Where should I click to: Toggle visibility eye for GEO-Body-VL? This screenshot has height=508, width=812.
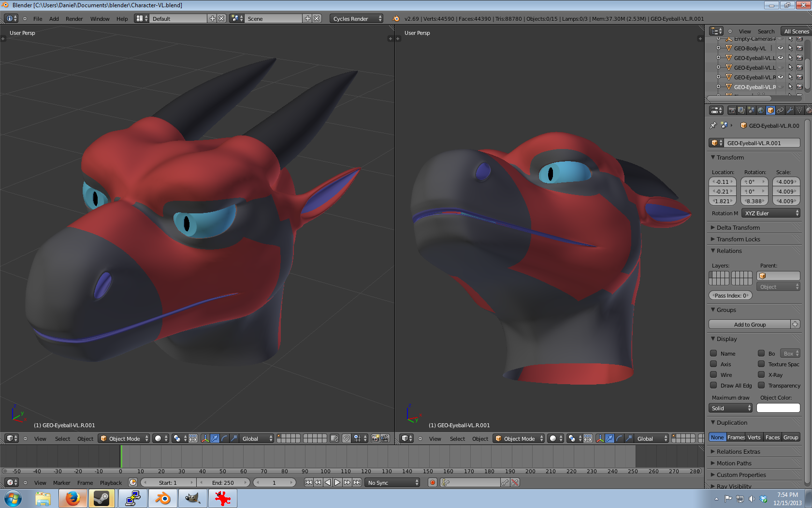781,48
